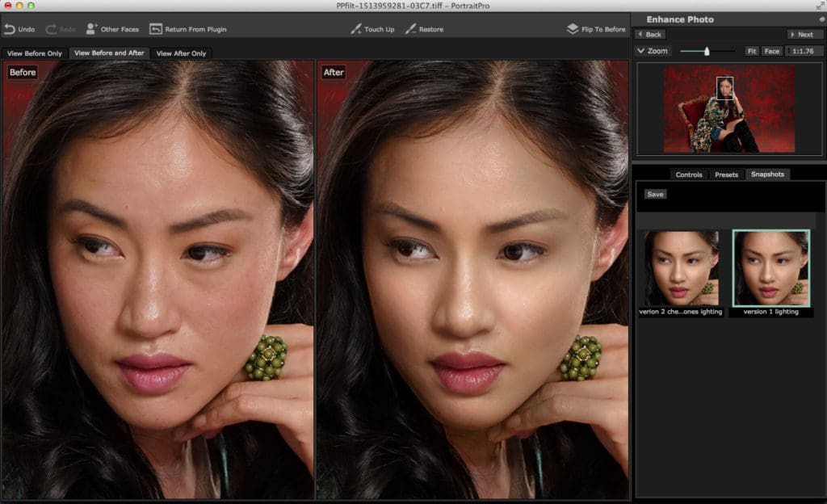Click the Back arrow in Enhance Photo panel
Image resolution: width=827 pixels, height=504 pixels.
[x=650, y=34]
